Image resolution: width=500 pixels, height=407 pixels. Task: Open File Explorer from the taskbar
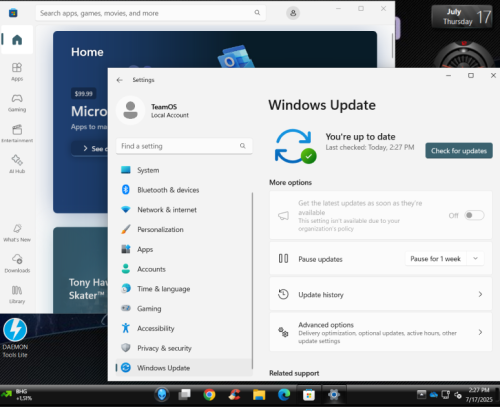pos(259,395)
